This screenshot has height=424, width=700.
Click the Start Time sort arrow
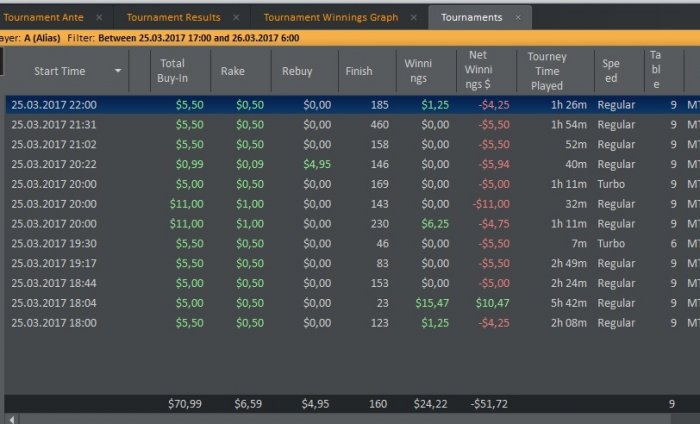[x=118, y=71]
